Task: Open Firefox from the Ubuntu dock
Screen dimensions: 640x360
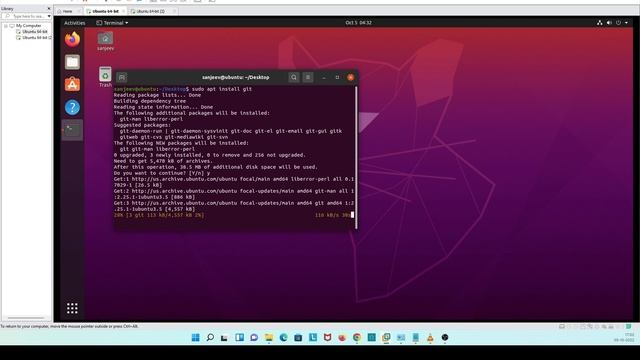Action: click(x=72, y=40)
